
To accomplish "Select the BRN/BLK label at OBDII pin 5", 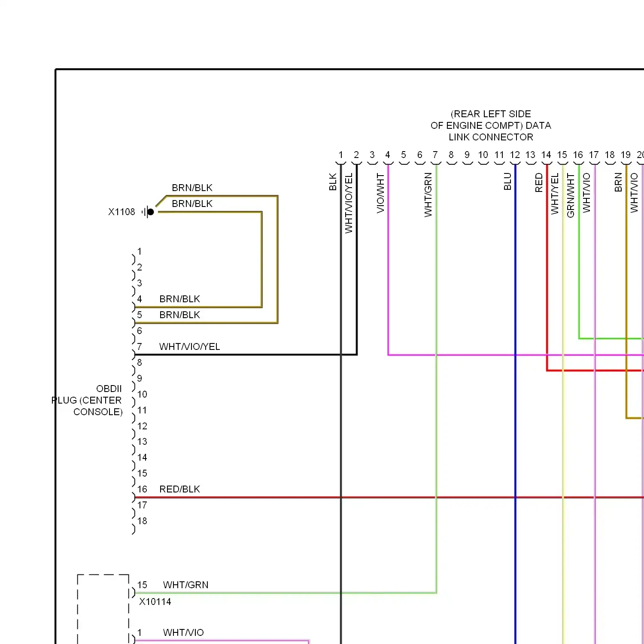I will pyautogui.click(x=179, y=315).
